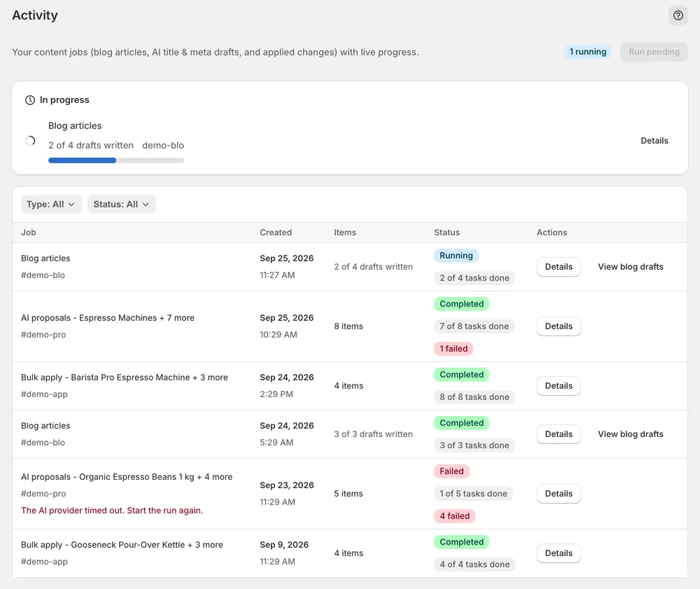
Task: Click the blog articles progress bar
Action: tap(116, 160)
